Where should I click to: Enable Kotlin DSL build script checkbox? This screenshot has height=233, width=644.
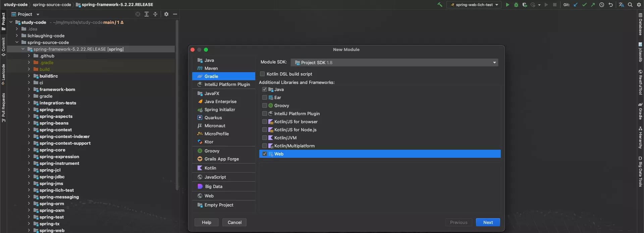(x=262, y=74)
